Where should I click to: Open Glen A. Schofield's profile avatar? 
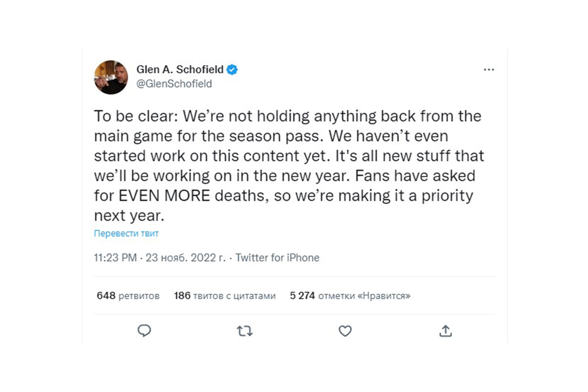point(111,77)
